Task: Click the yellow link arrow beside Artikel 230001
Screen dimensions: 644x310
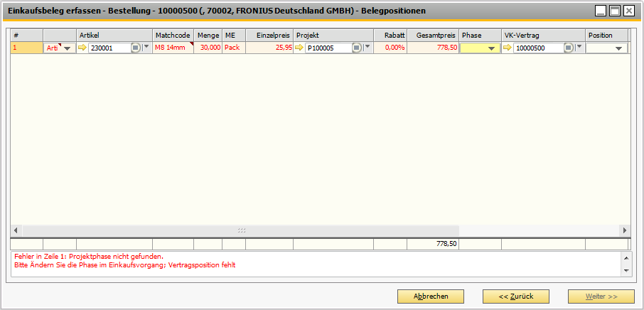Action: pos(82,48)
